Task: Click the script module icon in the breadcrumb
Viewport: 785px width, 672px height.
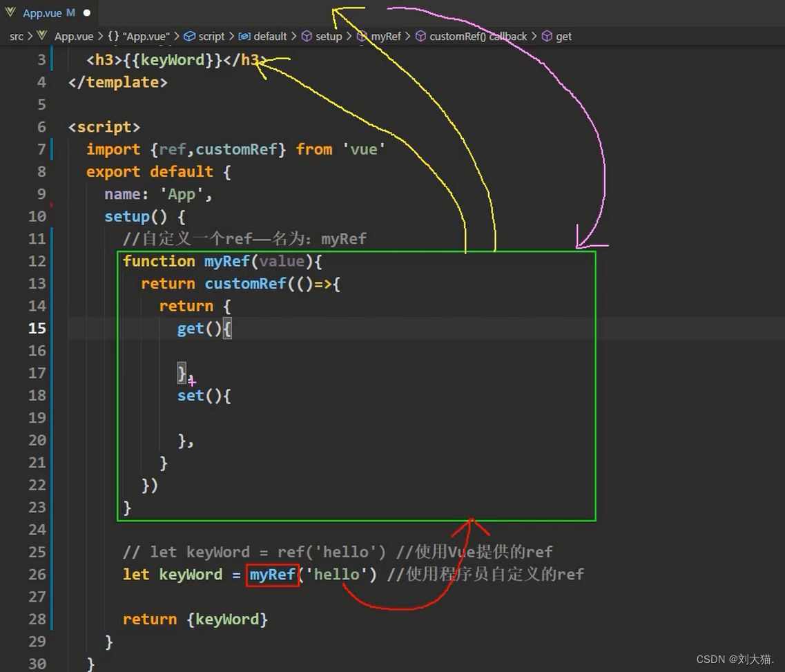Action: (190, 36)
